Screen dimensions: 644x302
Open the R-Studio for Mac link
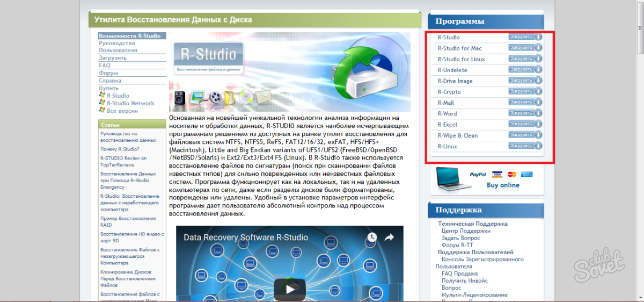(460, 48)
